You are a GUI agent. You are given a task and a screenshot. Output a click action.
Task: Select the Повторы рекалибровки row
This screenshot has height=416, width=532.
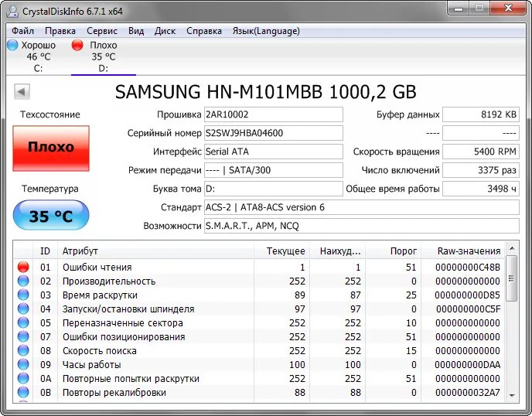click(259, 392)
